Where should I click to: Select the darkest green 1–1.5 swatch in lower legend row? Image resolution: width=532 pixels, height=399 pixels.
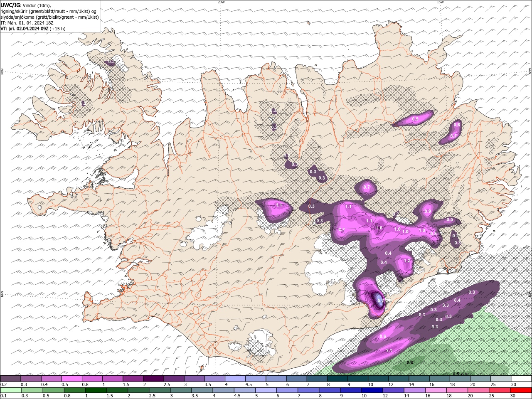(x=96, y=390)
